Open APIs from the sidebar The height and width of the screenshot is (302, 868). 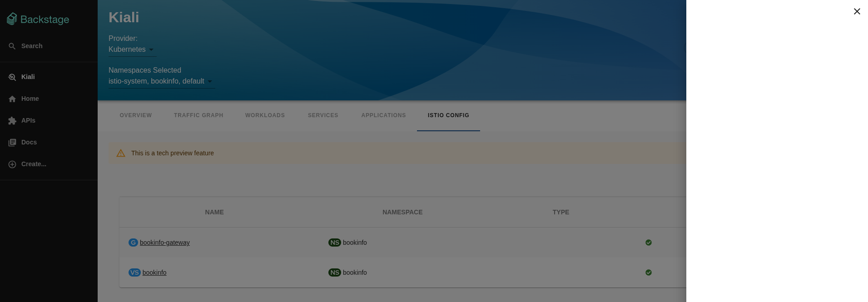[49, 120]
